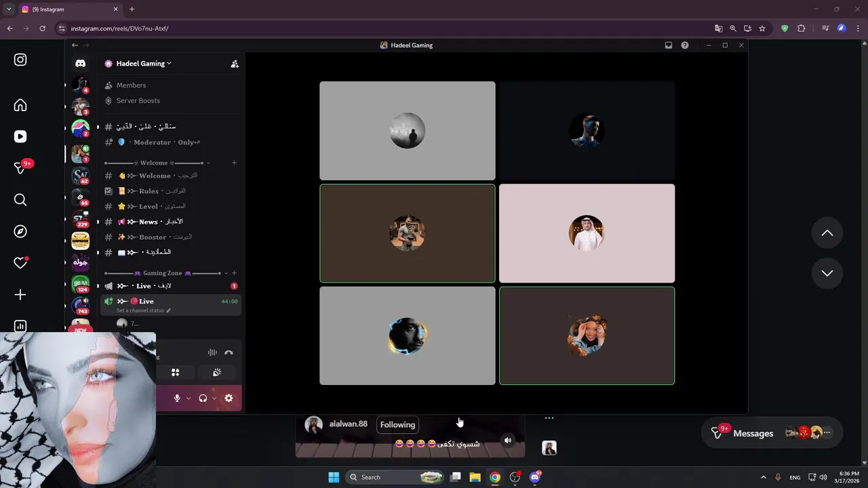Image resolution: width=868 pixels, height=488 pixels.
Task: Open the Instagram Explore compass icon
Action: click(x=20, y=231)
